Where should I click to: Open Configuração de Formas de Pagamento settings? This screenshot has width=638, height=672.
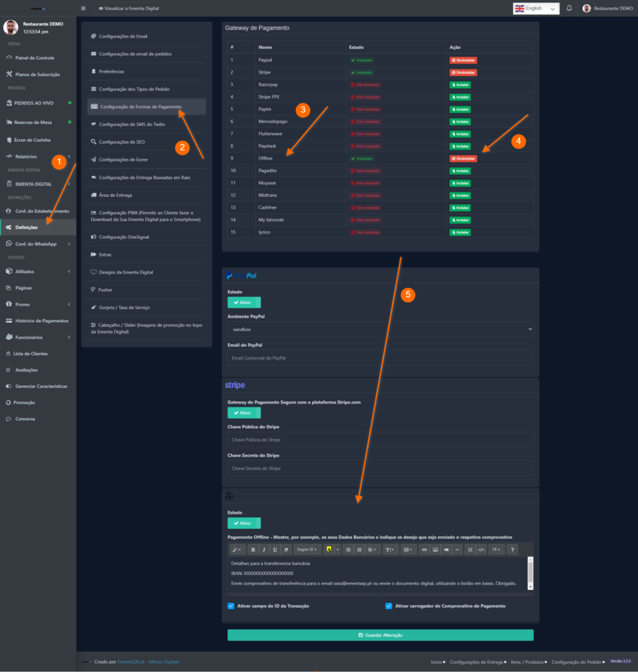(146, 106)
